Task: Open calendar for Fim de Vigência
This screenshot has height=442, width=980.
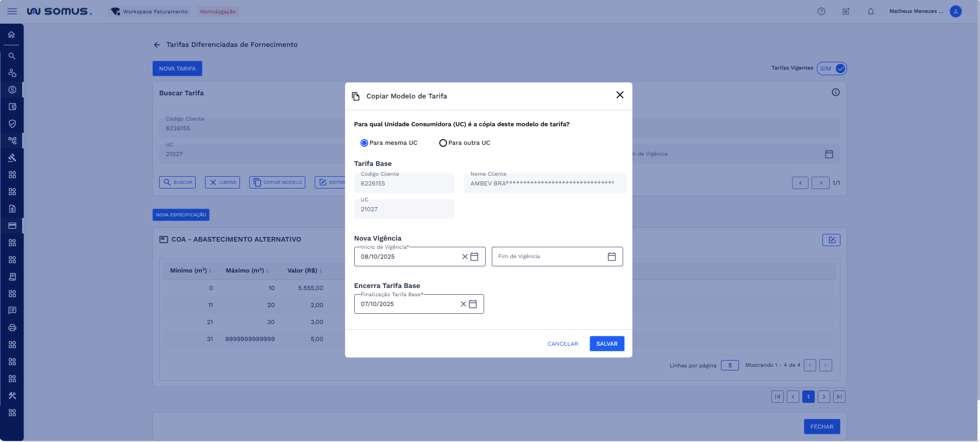Action: click(611, 257)
